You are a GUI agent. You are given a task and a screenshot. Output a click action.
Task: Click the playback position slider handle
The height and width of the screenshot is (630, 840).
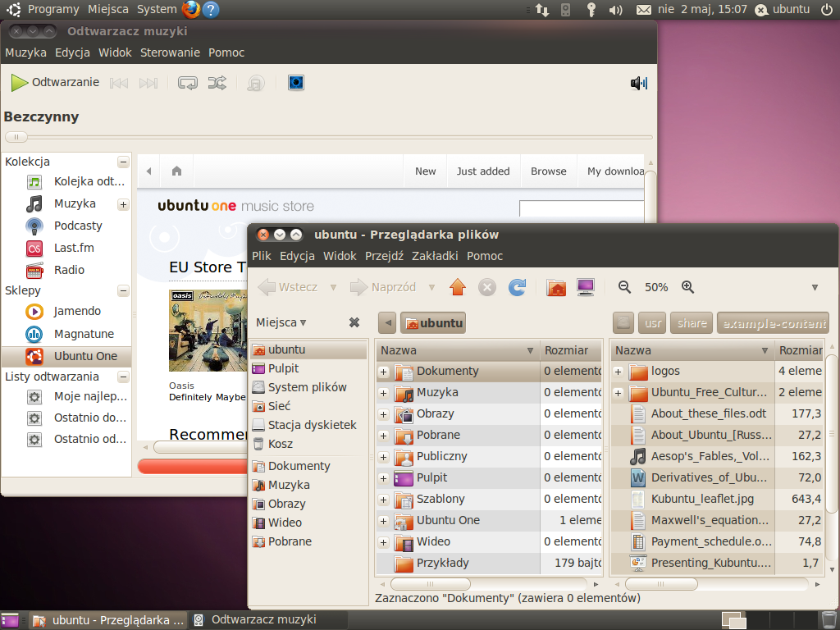pyautogui.click(x=16, y=137)
